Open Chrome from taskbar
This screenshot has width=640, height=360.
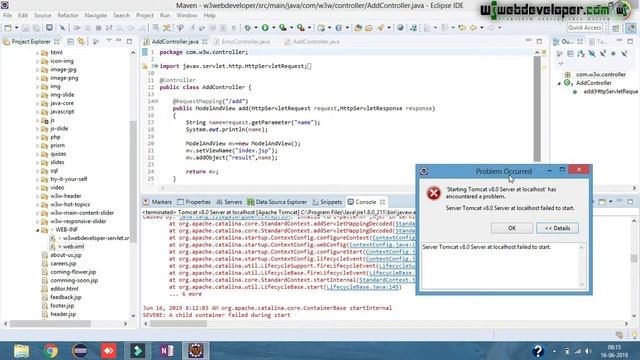51,351
